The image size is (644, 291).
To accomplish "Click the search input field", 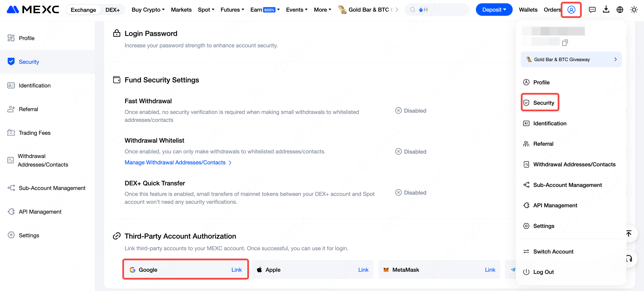I will 440,10.
